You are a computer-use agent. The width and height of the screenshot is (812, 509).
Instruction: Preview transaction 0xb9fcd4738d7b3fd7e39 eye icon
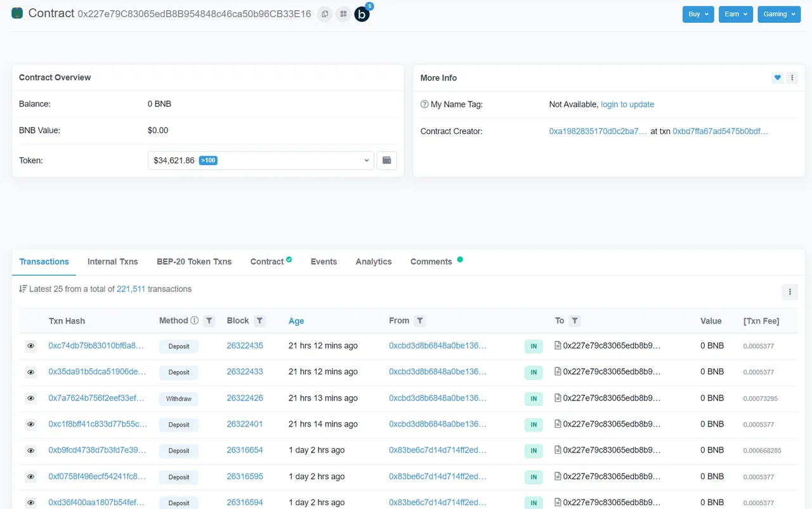30,451
